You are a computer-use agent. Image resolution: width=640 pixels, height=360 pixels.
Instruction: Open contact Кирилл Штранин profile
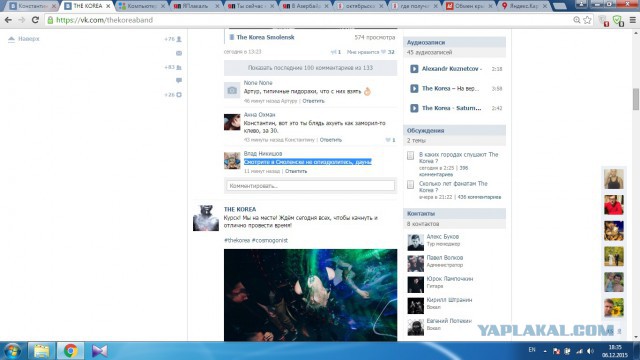point(449,300)
